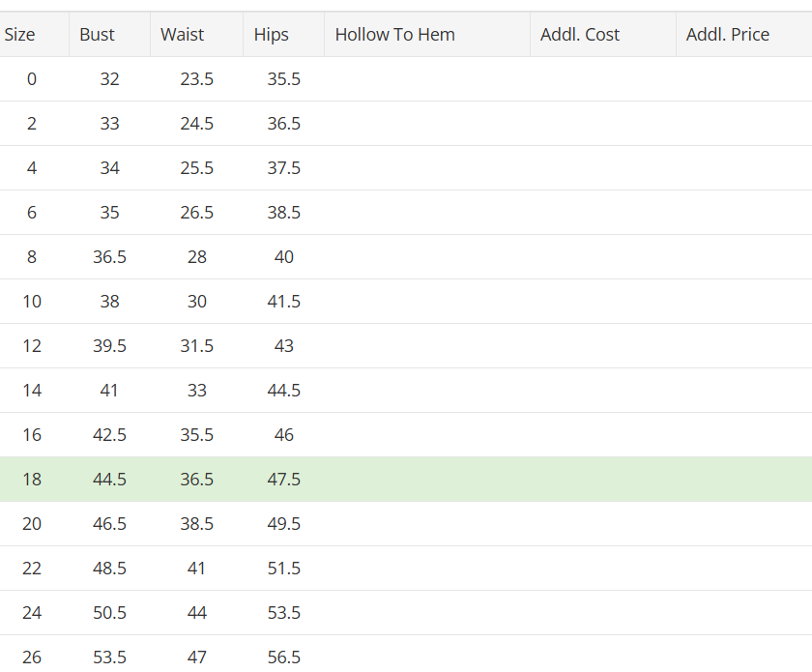Click the Addl. Price column header
Image resolution: width=812 pixels, height=672 pixels.
coord(728,35)
